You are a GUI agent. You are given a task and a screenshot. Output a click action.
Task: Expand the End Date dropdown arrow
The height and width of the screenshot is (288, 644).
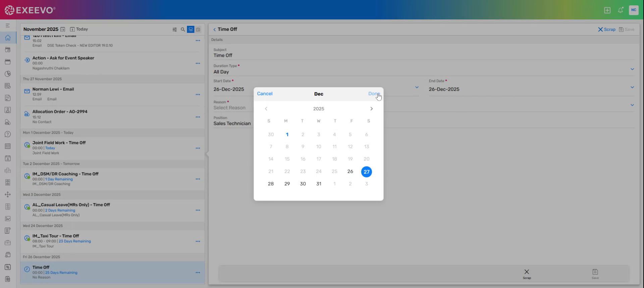632,87
